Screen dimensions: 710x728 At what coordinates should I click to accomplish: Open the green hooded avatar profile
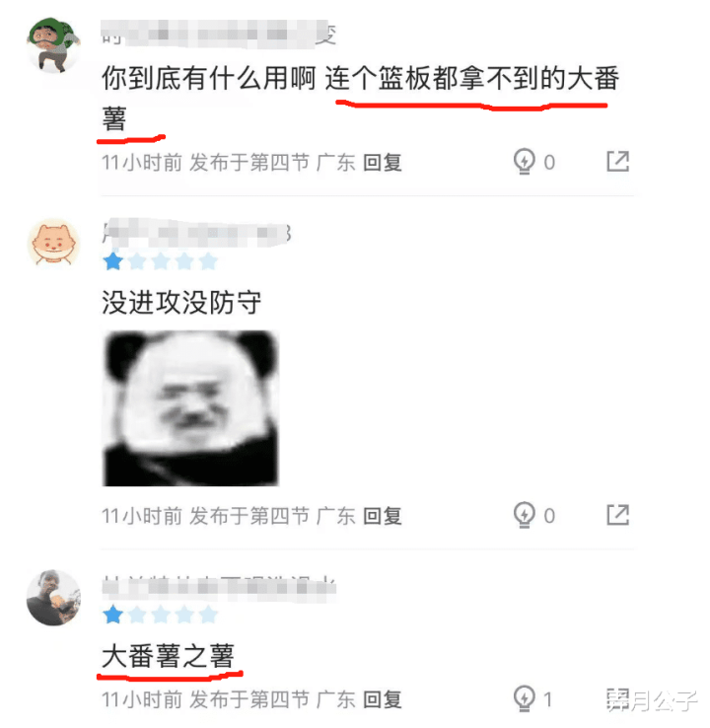pos(53,45)
